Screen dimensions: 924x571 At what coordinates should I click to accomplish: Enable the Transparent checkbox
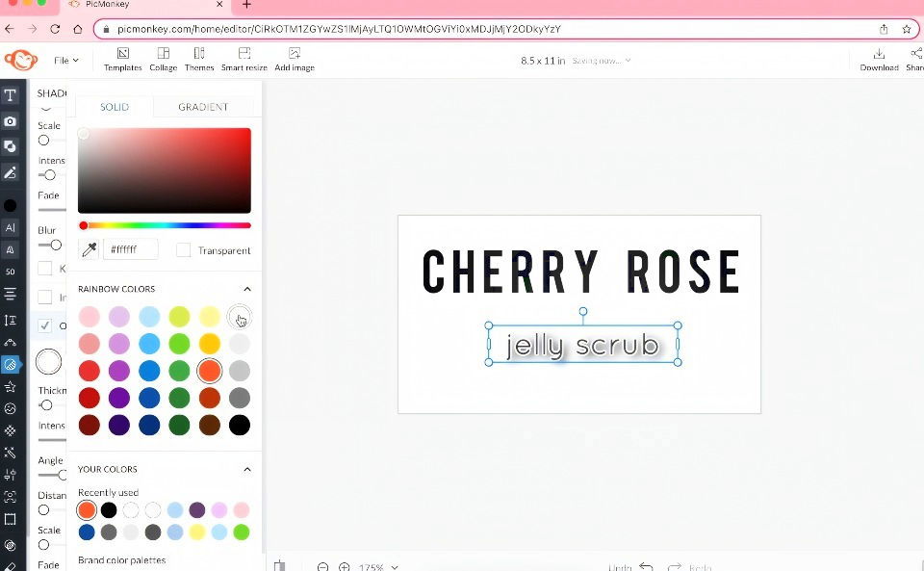(183, 250)
